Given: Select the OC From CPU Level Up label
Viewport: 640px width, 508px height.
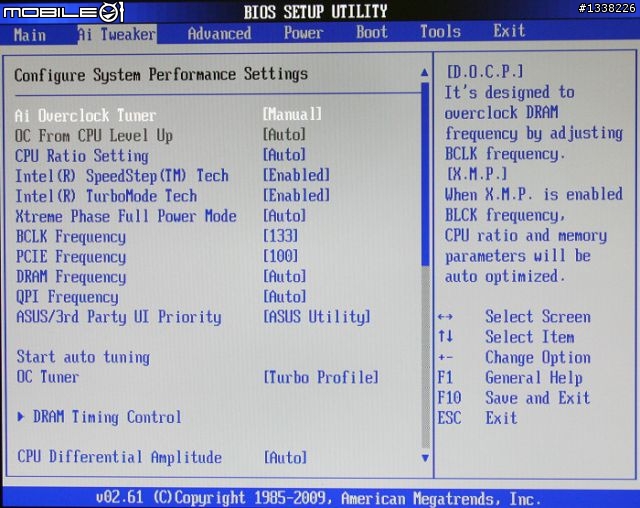Looking at the screenshot, I should [x=93, y=136].
